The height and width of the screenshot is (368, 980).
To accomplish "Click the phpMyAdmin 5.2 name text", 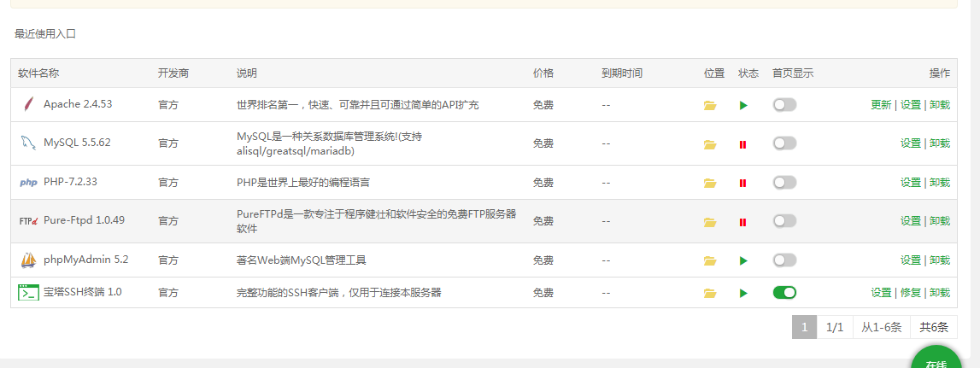I will [86, 260].
